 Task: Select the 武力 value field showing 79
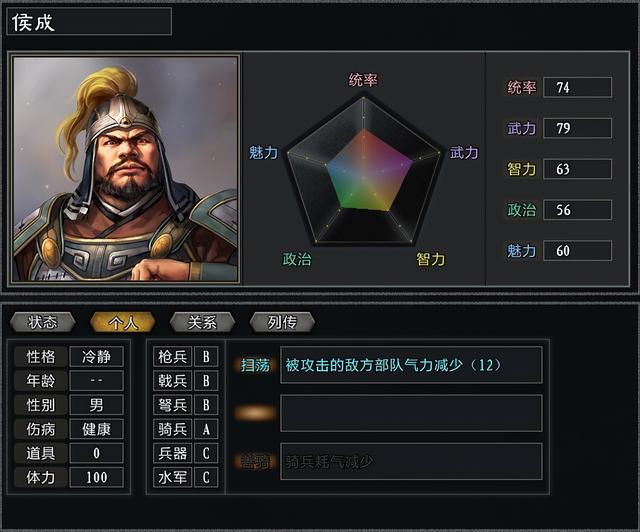click(577, 128)
